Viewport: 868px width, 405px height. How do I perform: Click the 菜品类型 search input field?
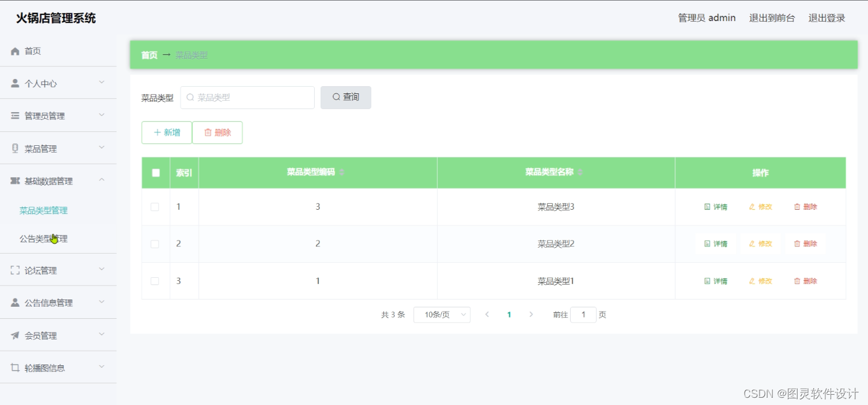247,97
